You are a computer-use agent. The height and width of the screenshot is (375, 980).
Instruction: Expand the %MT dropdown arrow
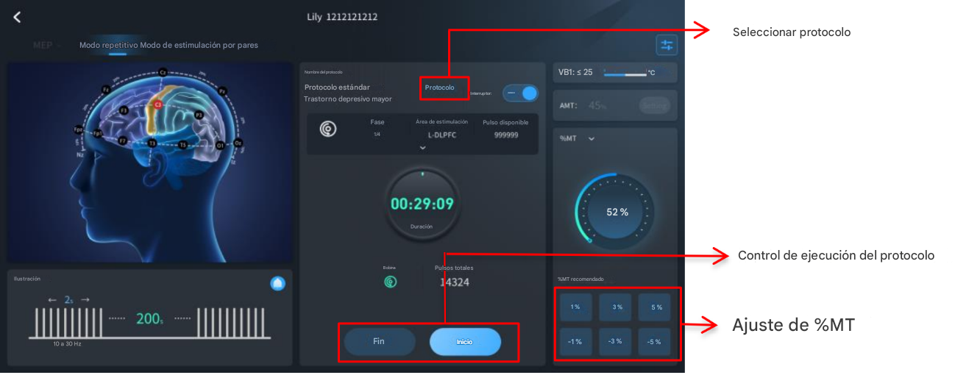tap(592, 138)
